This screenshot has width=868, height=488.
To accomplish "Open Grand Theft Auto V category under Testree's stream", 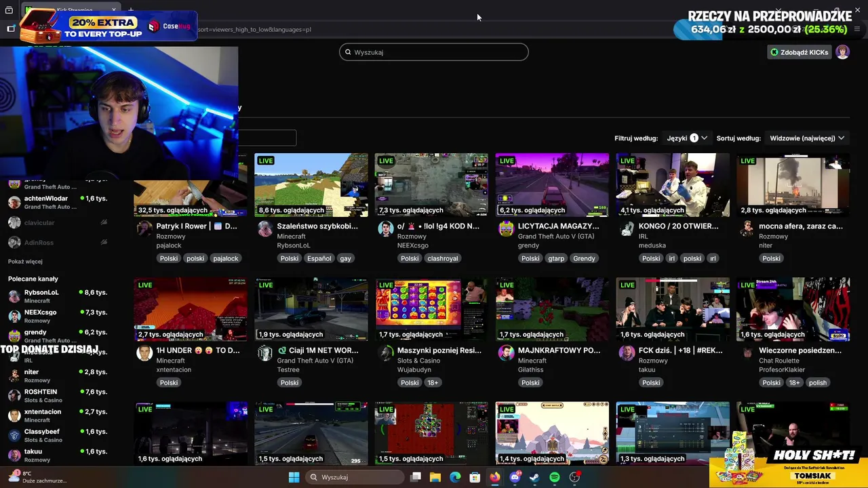I will (315, 361).
